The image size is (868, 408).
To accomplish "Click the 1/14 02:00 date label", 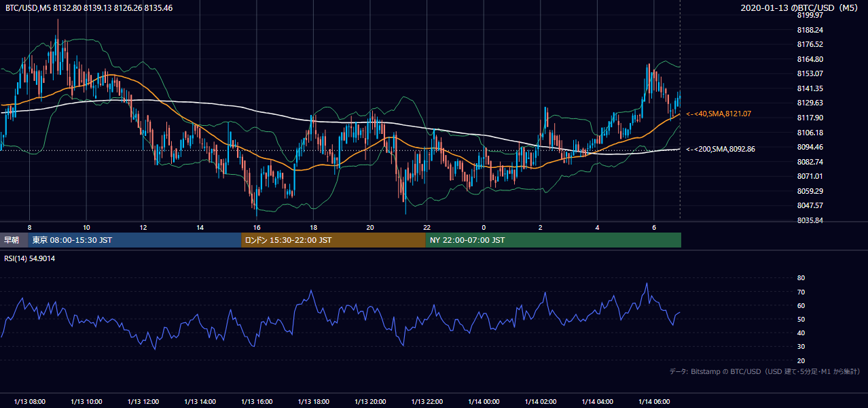I will [541, 401].
